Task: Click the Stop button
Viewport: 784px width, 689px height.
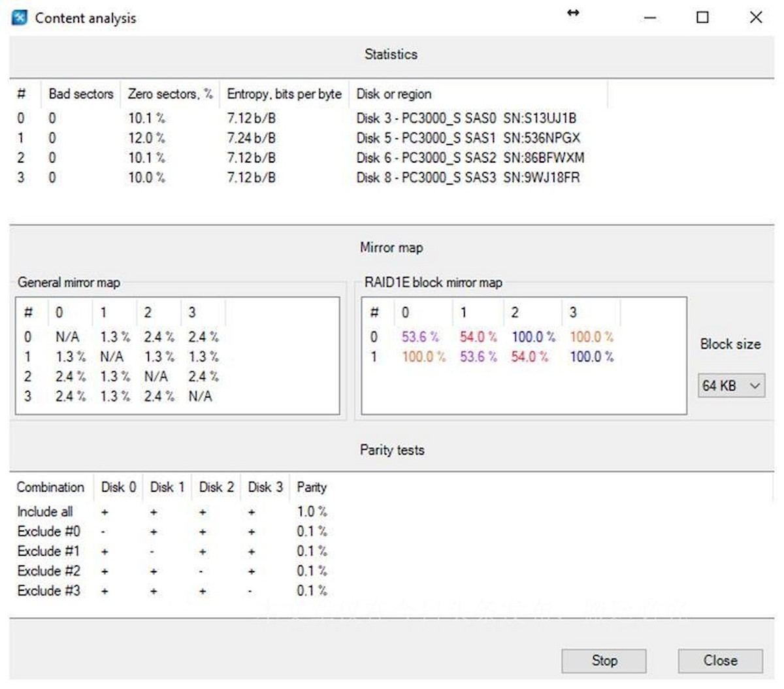Action: click(602, 660)
